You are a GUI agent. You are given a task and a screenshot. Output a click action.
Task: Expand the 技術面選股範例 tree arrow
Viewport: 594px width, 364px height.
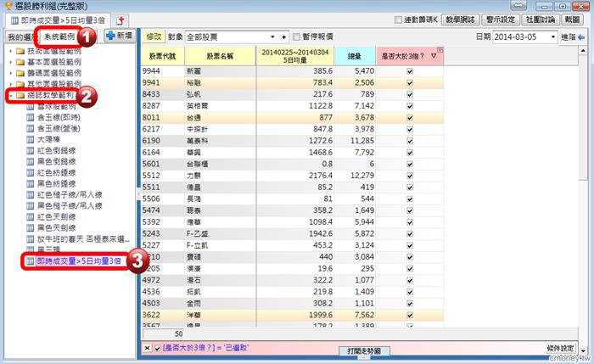pos(10,51)
